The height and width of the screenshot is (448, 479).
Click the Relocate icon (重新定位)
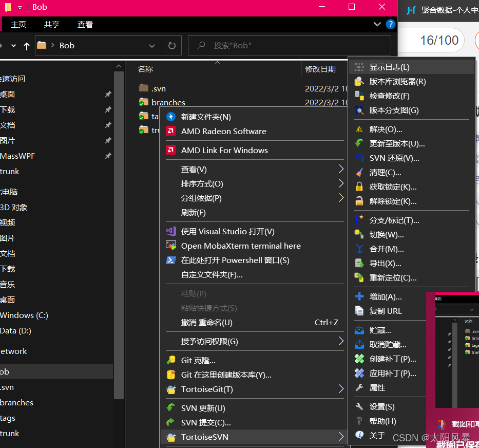pos(359,277)
